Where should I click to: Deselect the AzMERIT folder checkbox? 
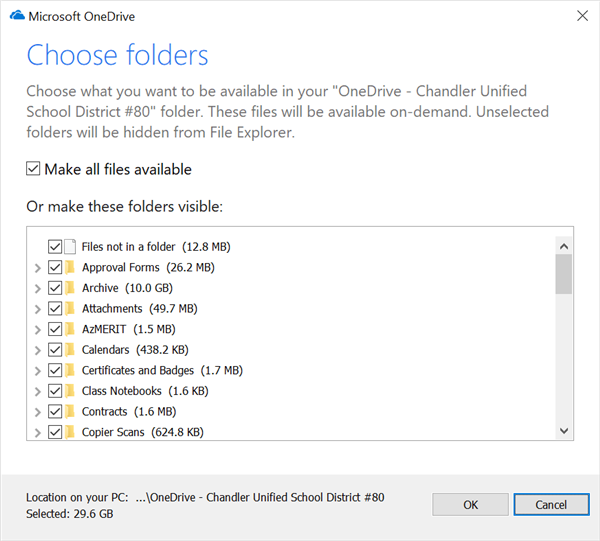[55, 329]
